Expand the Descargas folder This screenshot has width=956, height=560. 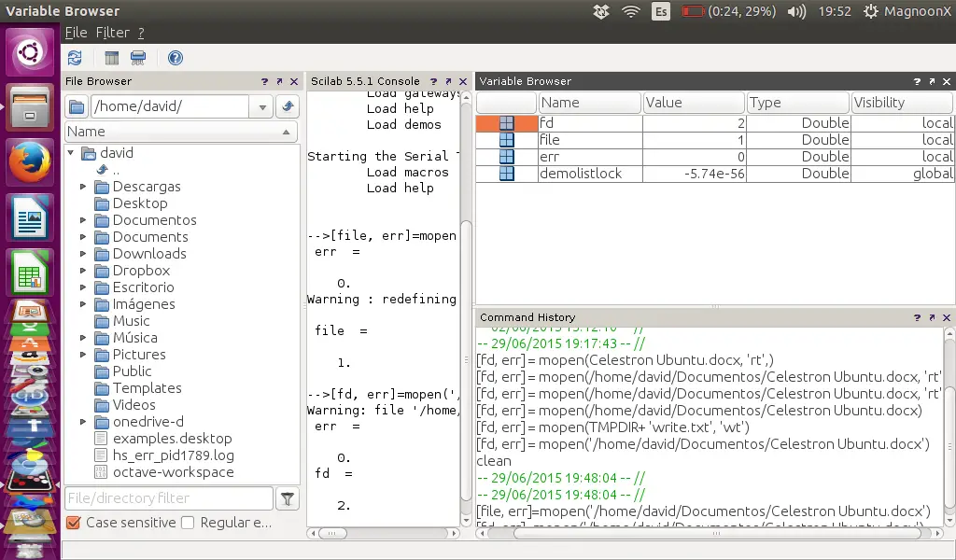pos(83,187)
